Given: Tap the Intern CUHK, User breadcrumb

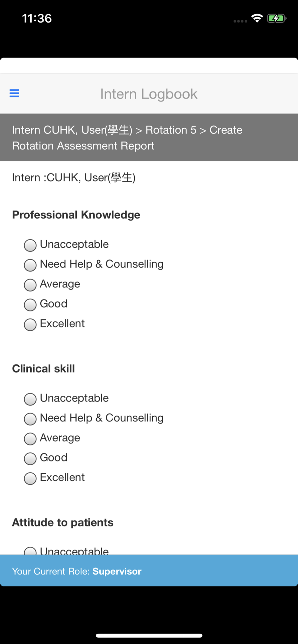Looking at the screenshot, I should click(72, 130).
